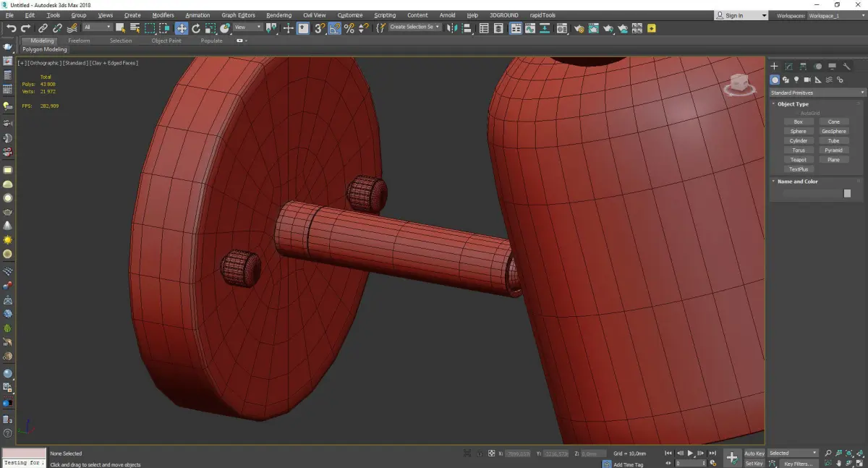The height and width of the screenshot is (468, 868).
Task: Click the Play Animation button
Action: tap(690, 454)
